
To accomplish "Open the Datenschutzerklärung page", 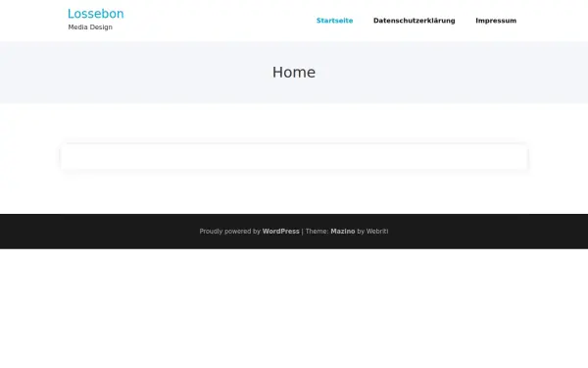I will 414,21.
